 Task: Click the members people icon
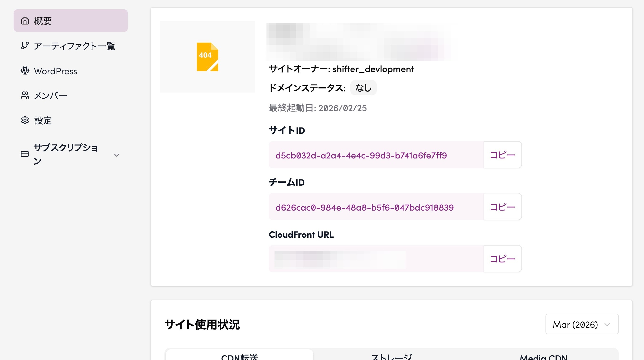click(x=25, y=95)
